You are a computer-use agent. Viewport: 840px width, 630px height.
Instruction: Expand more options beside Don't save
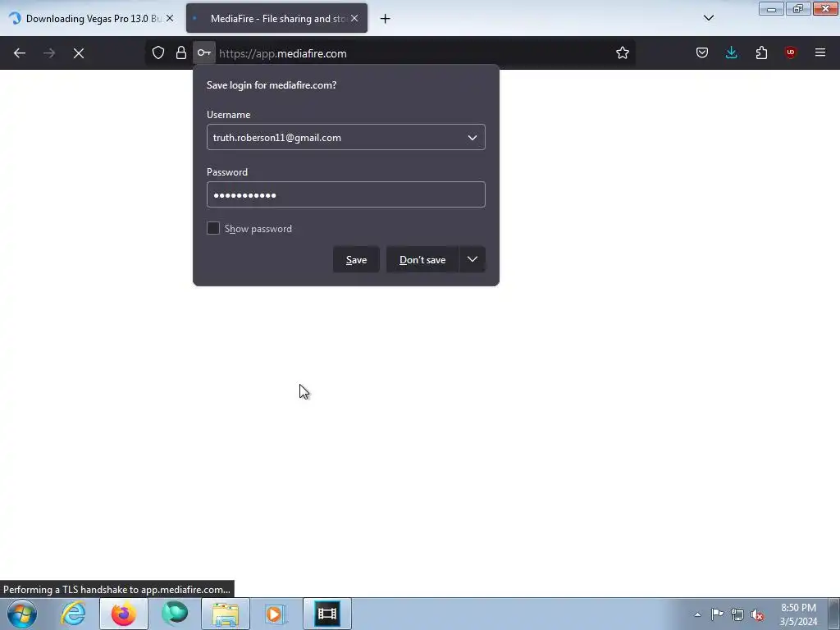point(472,260)
